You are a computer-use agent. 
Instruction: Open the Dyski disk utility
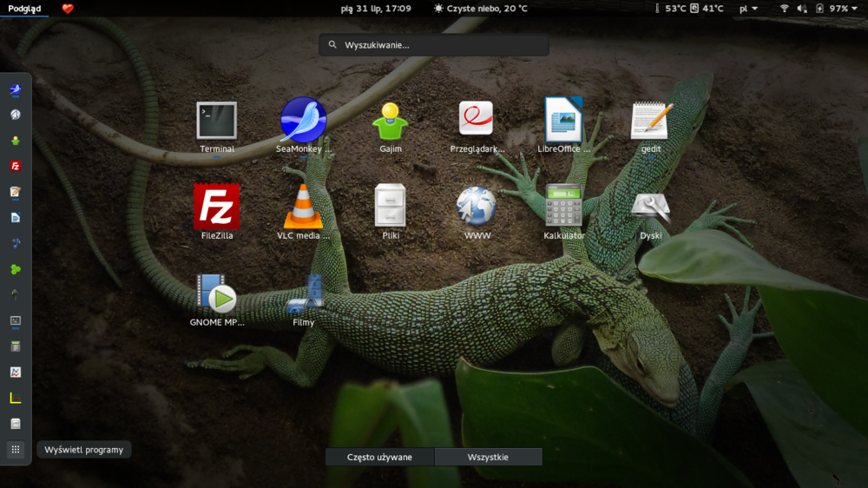[x=650, y=207]
